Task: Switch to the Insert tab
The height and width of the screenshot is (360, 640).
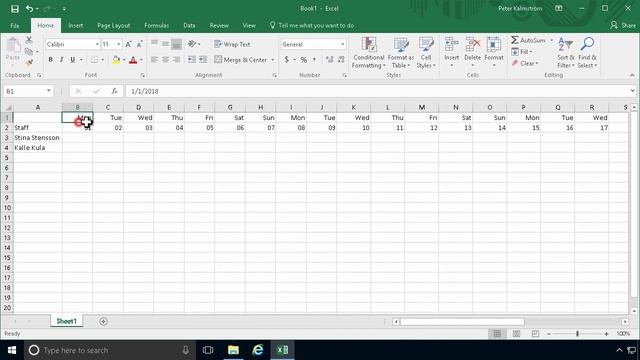Action: point(76,25)
